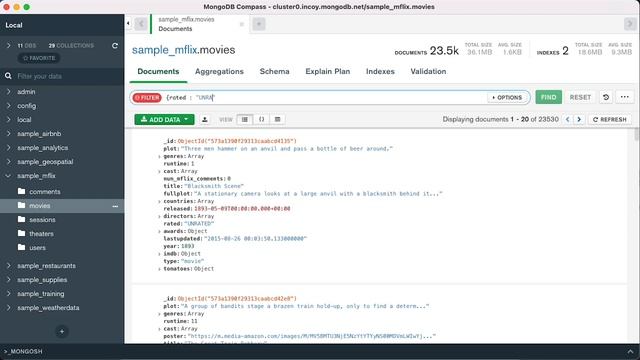
Task: Switch to the Validation tab
Action: click(x=428, y=71)
